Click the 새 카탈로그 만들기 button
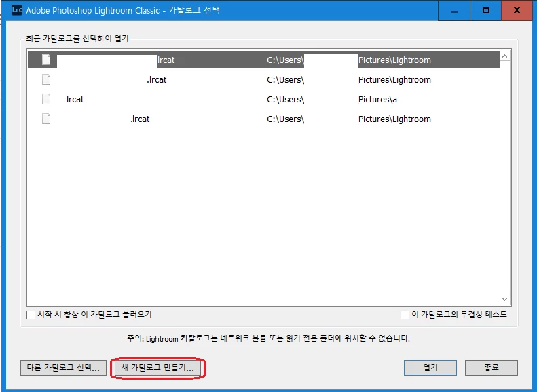Screen dimensions: 537x392 pyautogui.click(x=158, y=368)
